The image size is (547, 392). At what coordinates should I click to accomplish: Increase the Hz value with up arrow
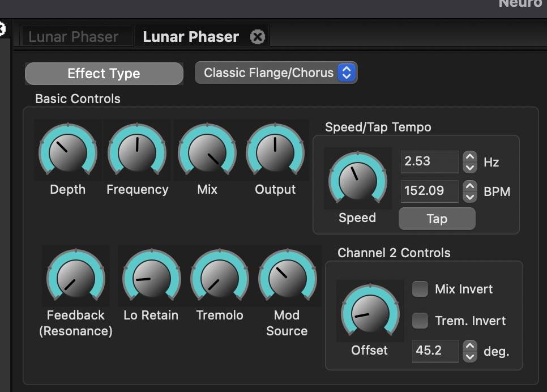[470, 156]
